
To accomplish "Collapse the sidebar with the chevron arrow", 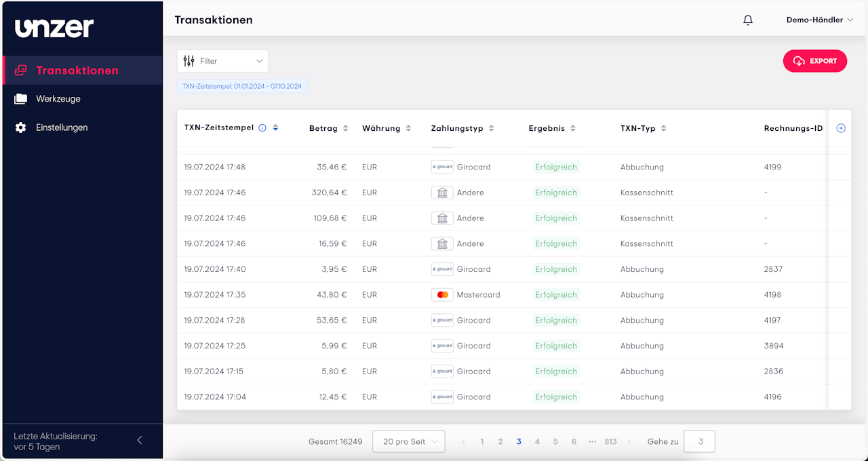I will pos(140,440).
